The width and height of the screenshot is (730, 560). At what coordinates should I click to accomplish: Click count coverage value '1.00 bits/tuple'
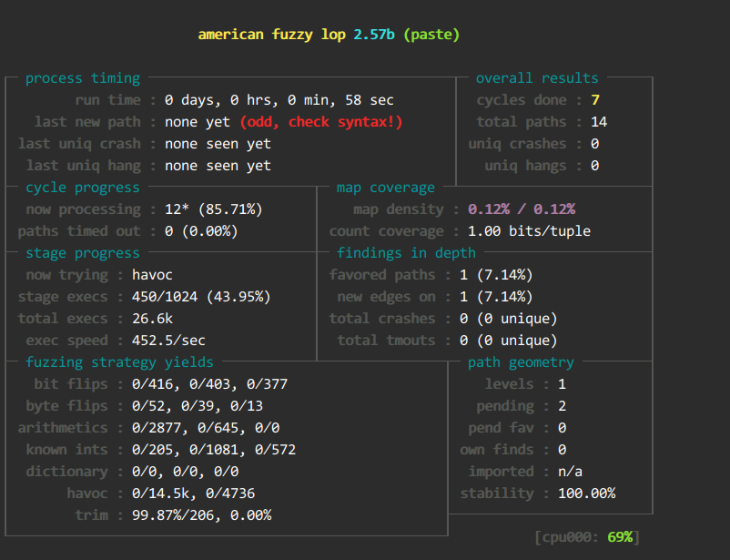(x=529, y=231)
